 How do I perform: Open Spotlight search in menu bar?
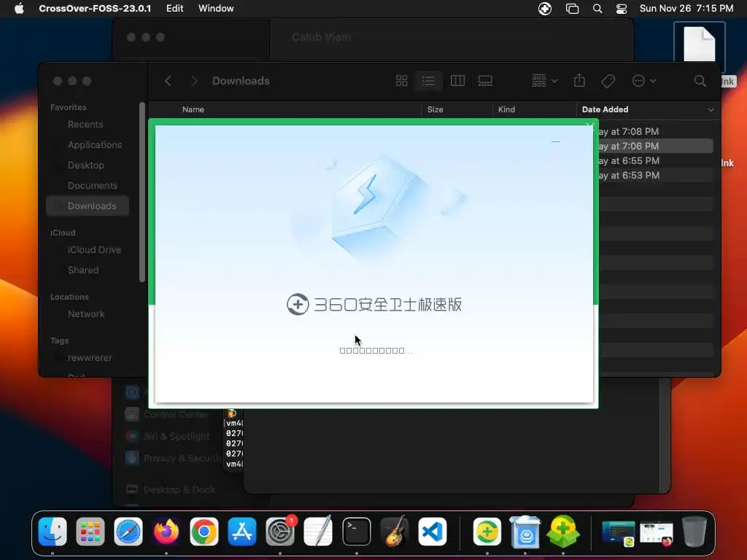[597, 9]
